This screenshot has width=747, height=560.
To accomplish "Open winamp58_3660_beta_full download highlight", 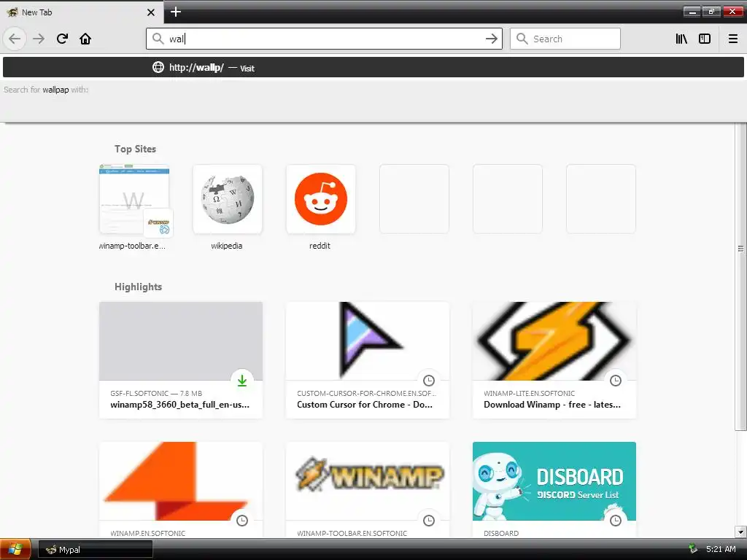I will point(181,360).
